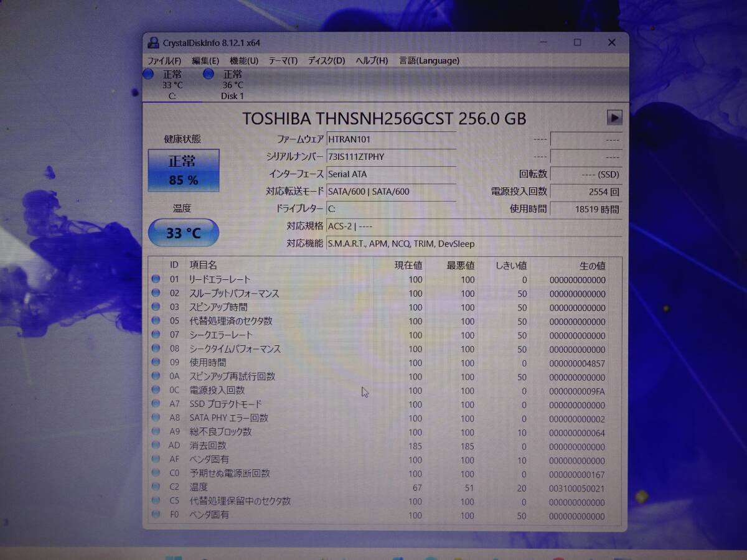747x560 pixels.
Task: Click the status icon for ID AF ベンダ固有 row
Action: point(156,460)
